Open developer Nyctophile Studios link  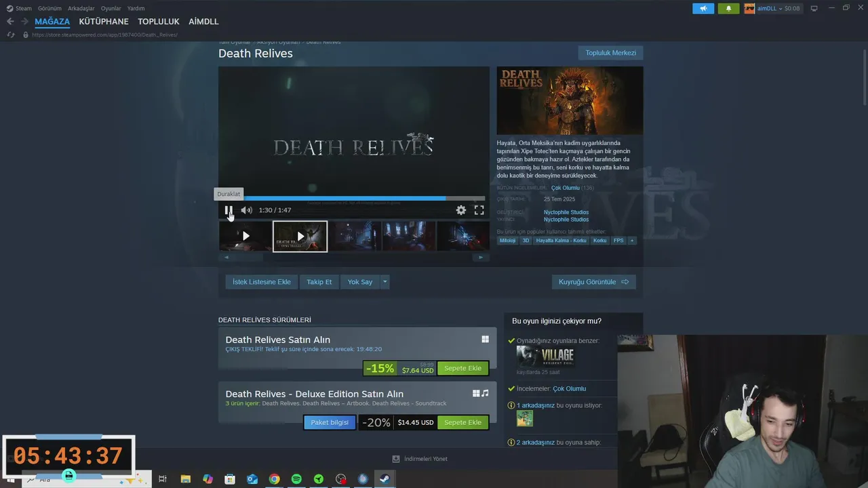pos(566,212)
